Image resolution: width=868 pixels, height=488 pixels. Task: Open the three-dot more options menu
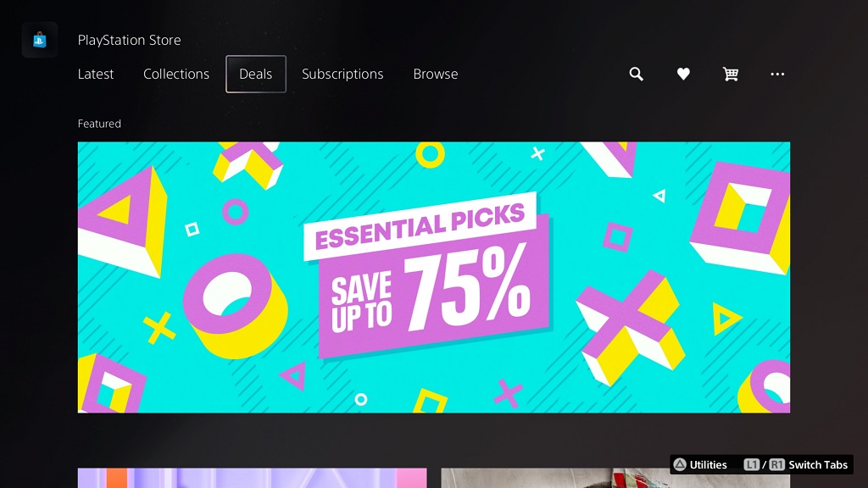tap(777, 75)
